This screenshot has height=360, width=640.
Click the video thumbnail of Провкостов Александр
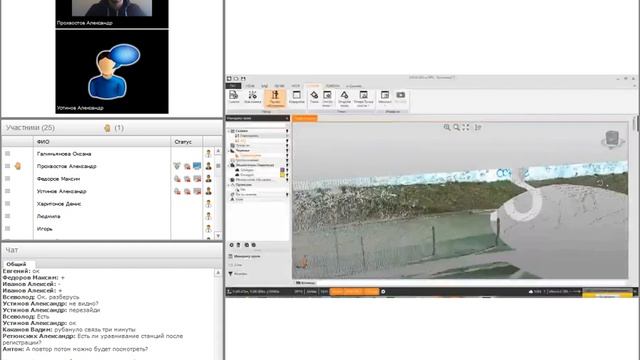[112, 13]
